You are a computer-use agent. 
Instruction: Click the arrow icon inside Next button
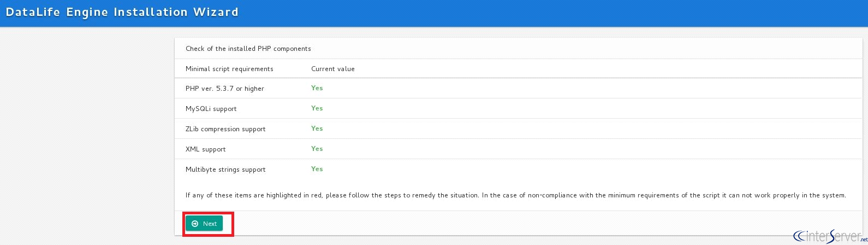pos(195,224)
